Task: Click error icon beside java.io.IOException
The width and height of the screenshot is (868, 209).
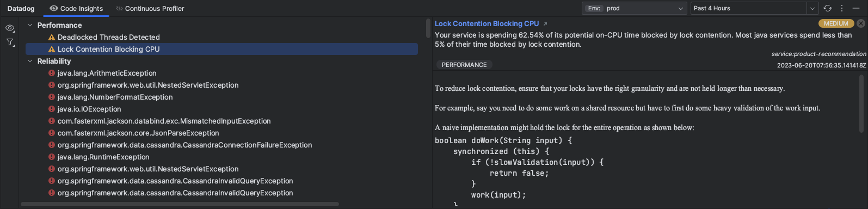Action: (x=52, y=109)
